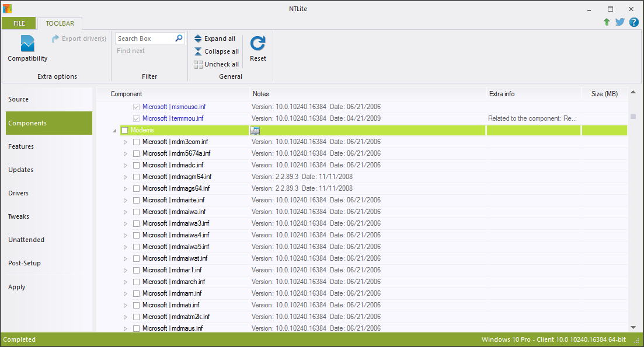
Task: Open the blue Help question icon
Action: coord(633,22)
